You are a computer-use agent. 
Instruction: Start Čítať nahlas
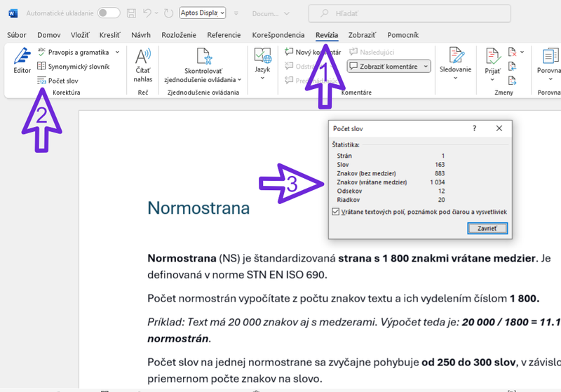tap(143, 65)
